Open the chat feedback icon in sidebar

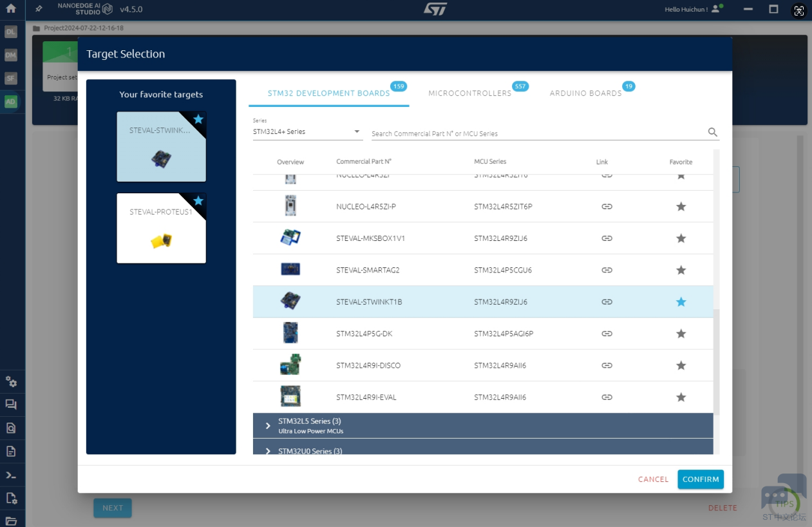pyautogui.click(x=11, y=405)
